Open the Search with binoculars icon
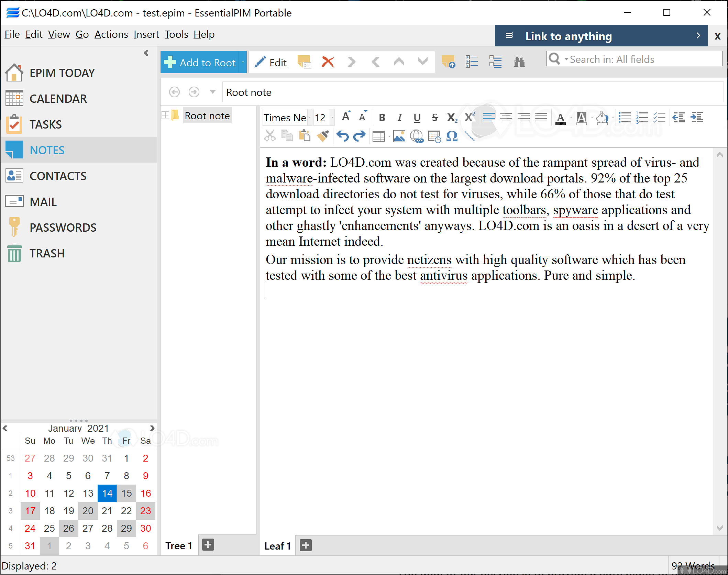Viewport: 728px width, 575px height. point(519,62)
